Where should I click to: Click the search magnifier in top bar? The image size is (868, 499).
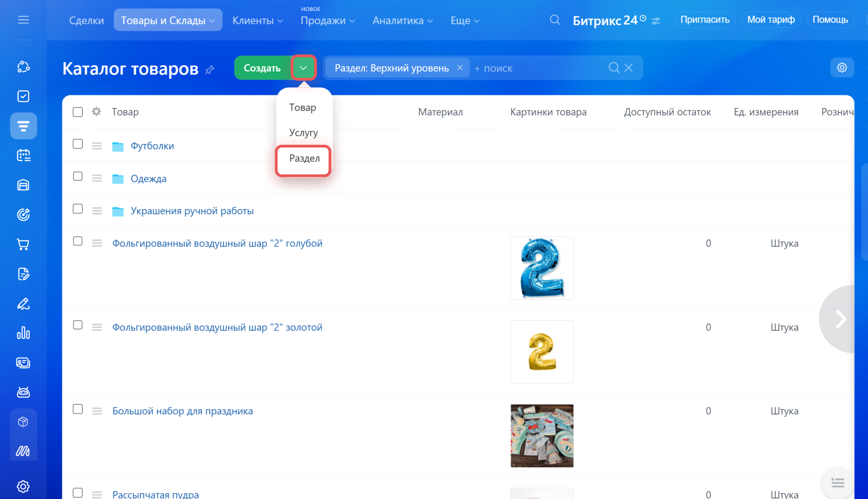click(x=555, y=20)
